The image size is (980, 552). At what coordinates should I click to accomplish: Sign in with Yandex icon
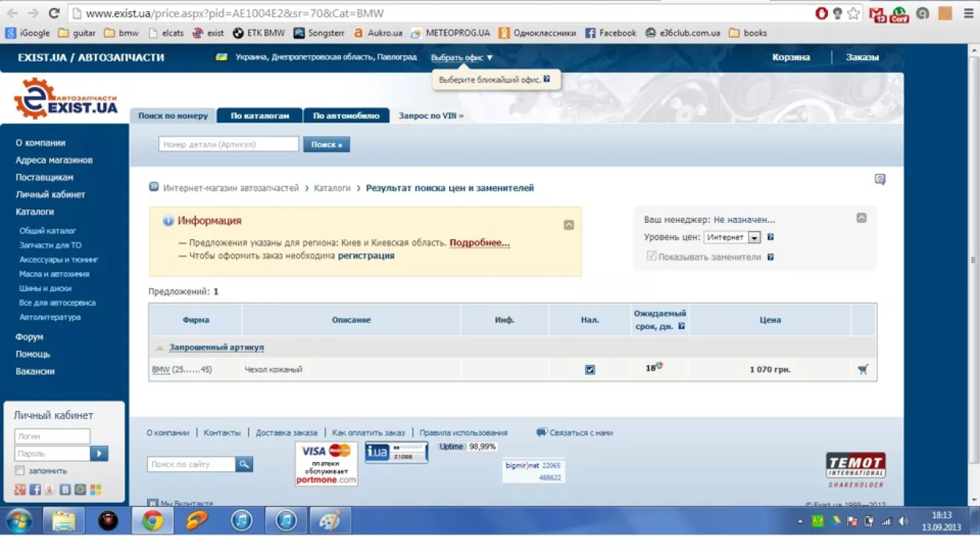[50, 490]
